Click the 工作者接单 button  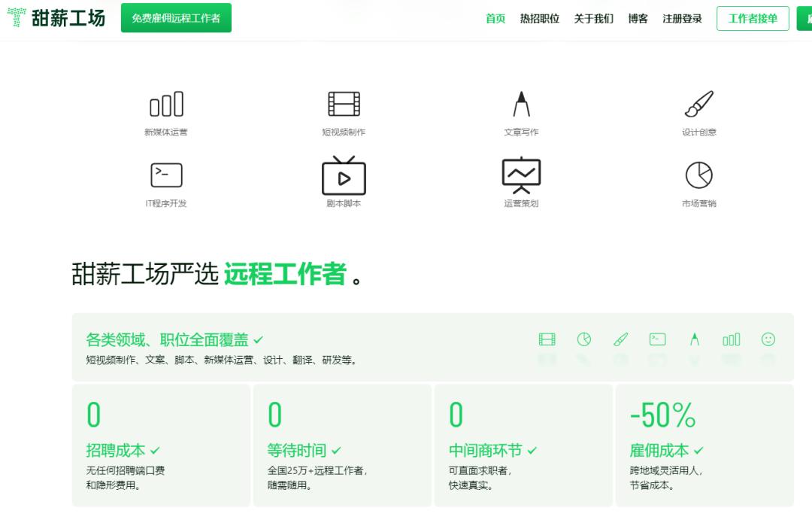click(x=753, y=17)
